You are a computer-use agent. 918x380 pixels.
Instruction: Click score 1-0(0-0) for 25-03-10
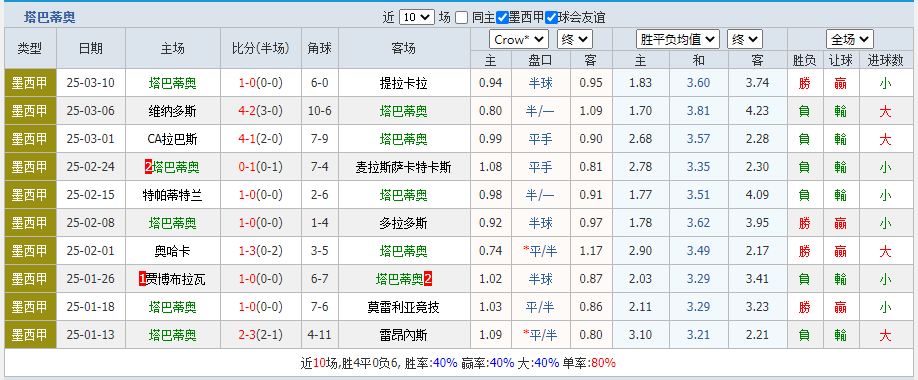point(261,83)
